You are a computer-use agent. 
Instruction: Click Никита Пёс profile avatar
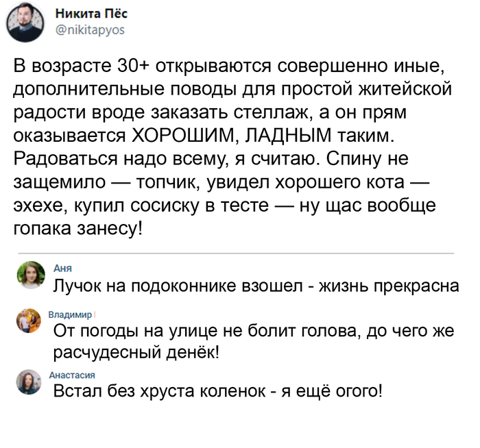(x=27, y=24)
